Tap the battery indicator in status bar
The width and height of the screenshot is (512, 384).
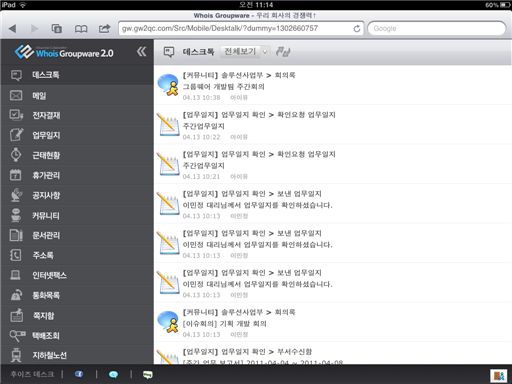pos(505,5)
